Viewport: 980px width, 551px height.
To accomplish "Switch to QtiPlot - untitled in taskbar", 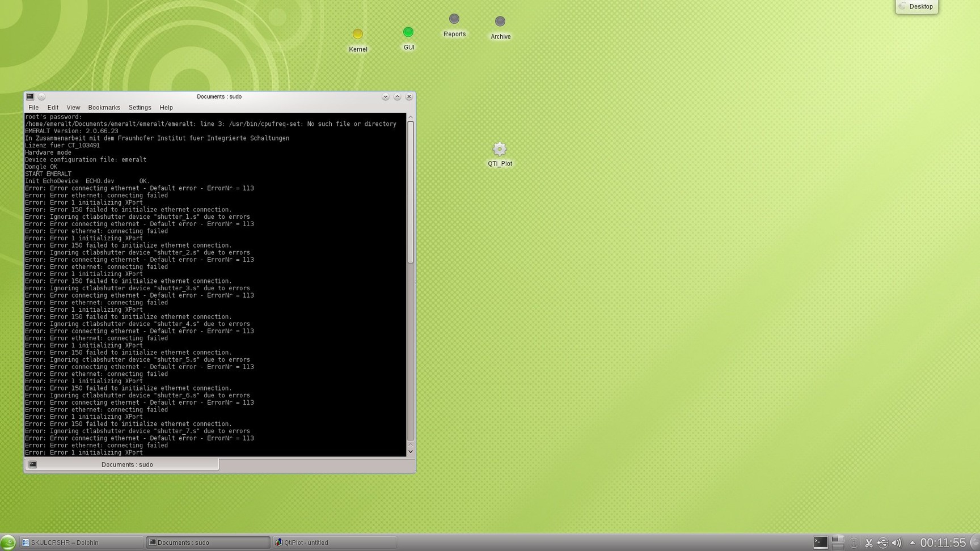I will pos(334,542).
